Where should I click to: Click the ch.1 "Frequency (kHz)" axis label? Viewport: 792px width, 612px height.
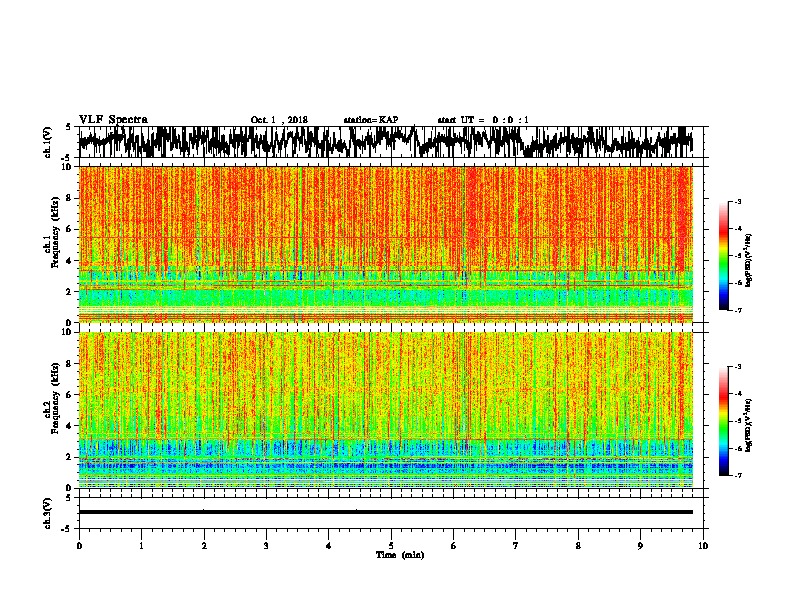[55, 232]
